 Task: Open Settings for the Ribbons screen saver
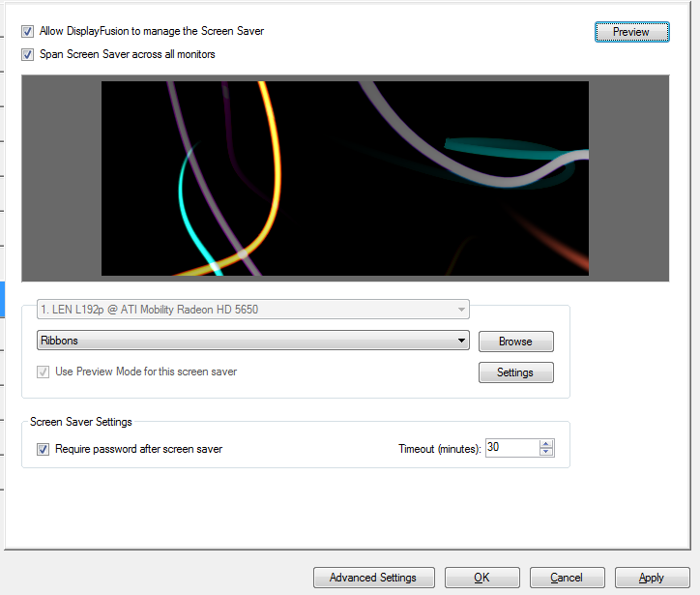coord(515,372)
